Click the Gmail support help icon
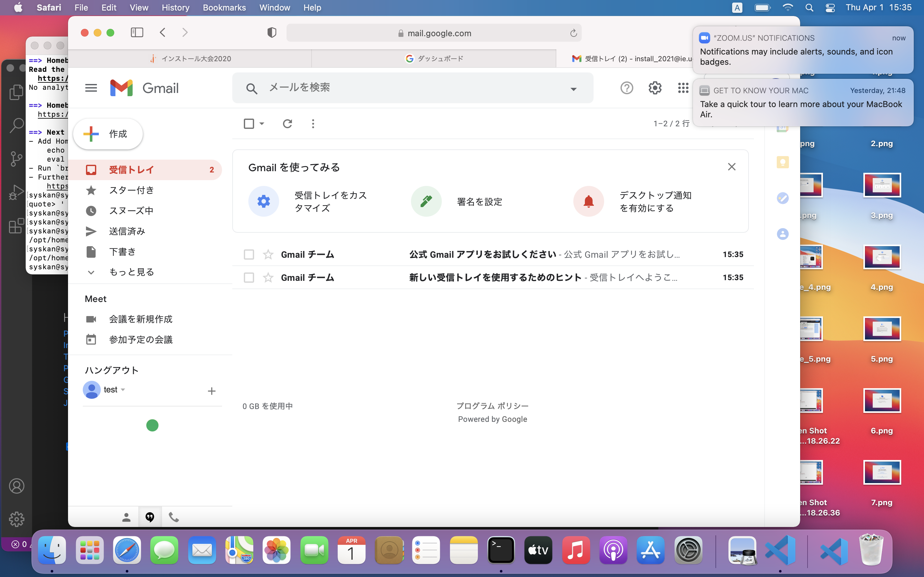Viewport: 924px width, 577px height. coord(627,88)
